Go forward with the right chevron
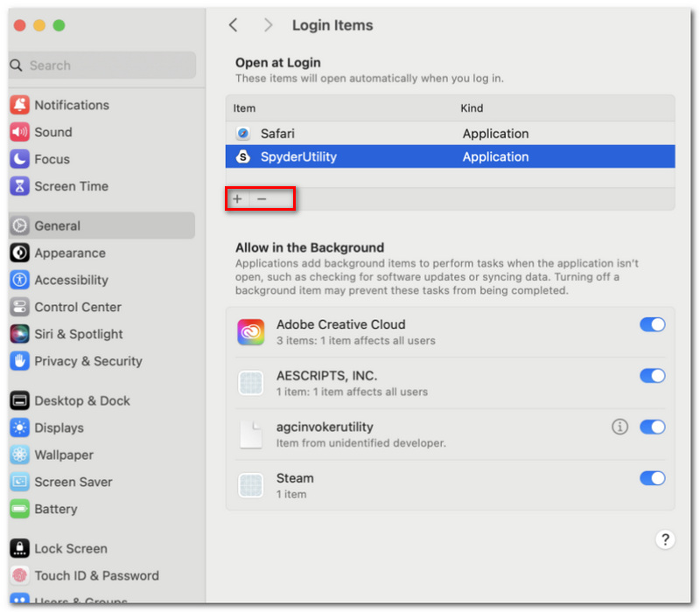 pos(268,25)
